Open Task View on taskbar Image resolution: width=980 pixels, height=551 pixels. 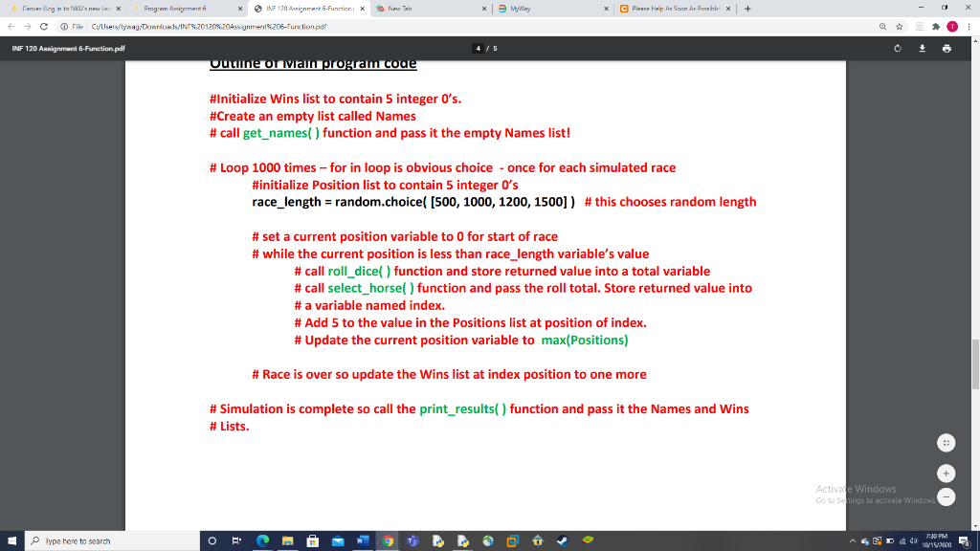(236, 541)
